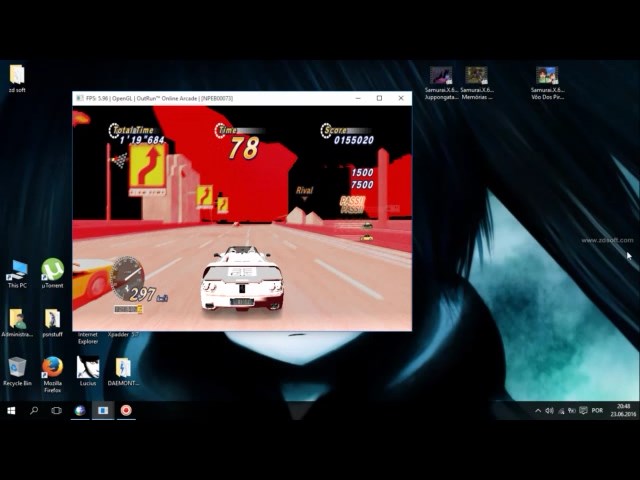
Task: Open taskbar Search magnifier
Action: click(34, 410)
